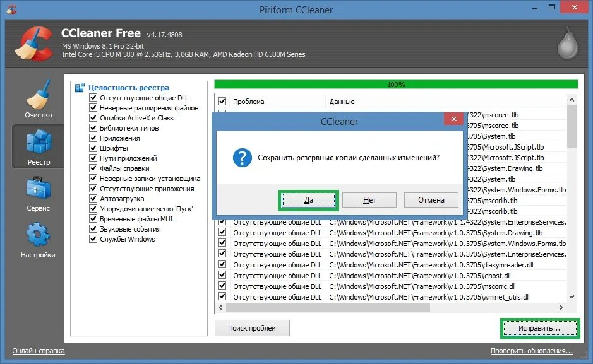The image size is (593, 364).
Task: Uncheck the row for mscorrc.dll
Action: coord(222,286)
